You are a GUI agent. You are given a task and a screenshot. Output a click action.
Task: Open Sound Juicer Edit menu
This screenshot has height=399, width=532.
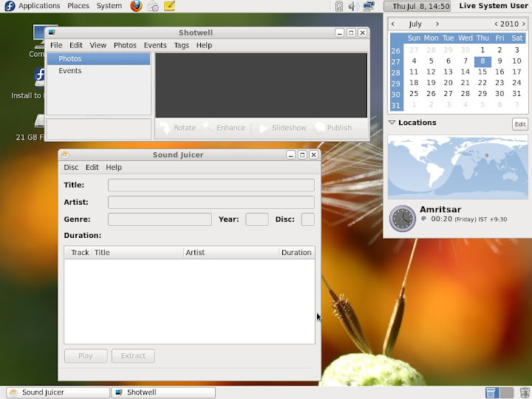coord(92,167)
